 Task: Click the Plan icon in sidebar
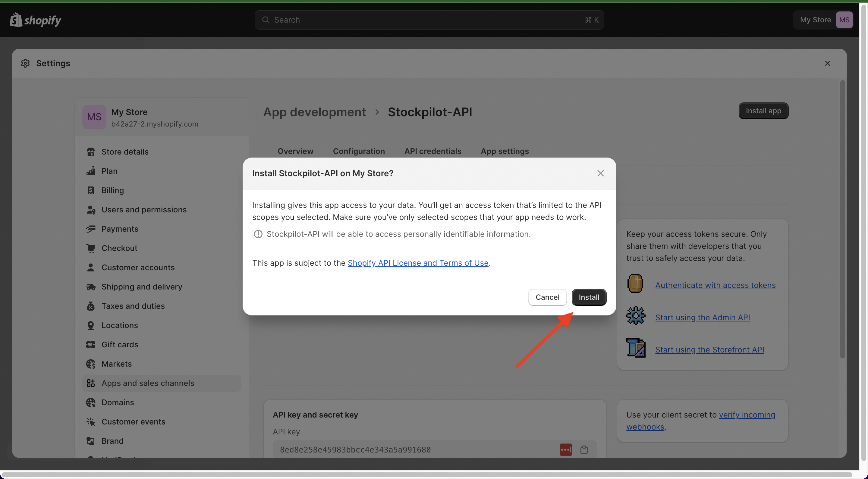pyautogui.click(x=91, y=171)
